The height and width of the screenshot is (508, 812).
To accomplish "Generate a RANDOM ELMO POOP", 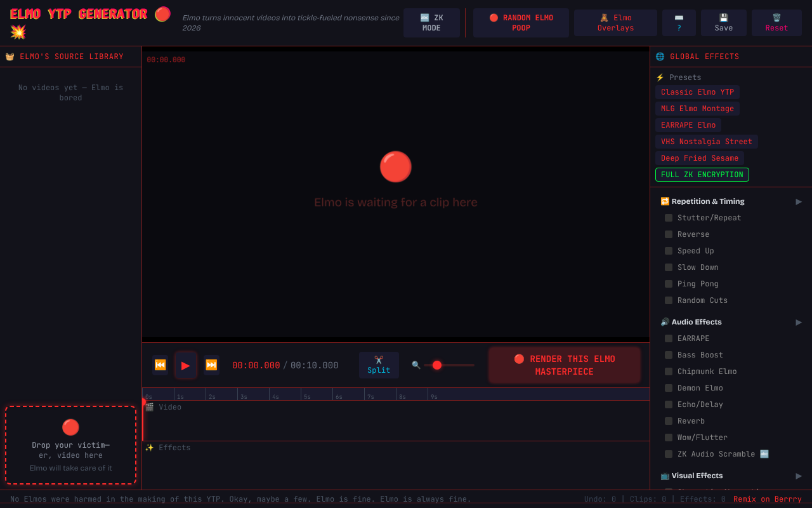I will pos(521,23).
